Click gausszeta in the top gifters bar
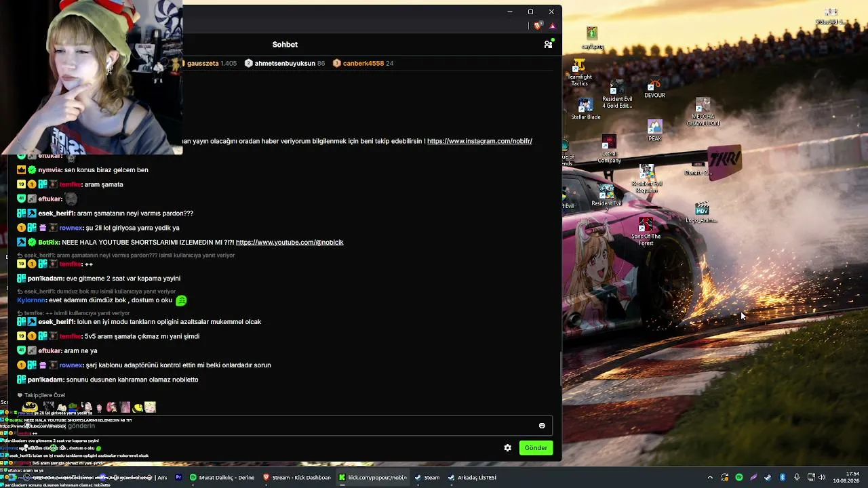 coord(203,63)
